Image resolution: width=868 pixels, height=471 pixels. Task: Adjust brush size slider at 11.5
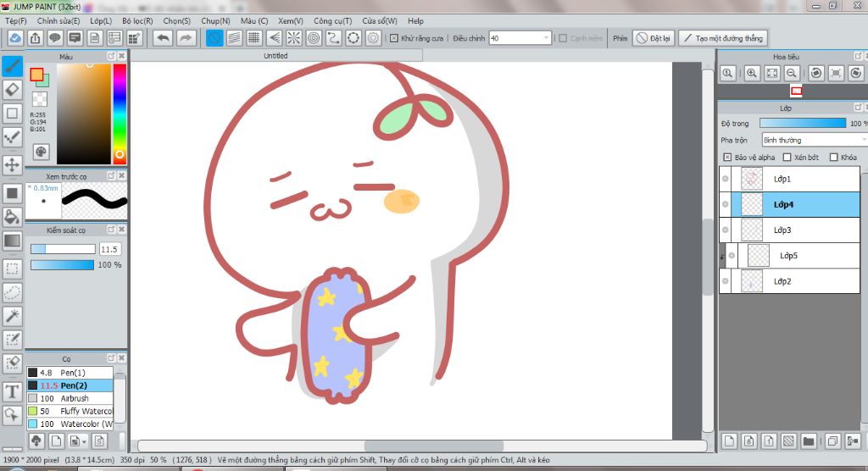(x=63, y=249)
